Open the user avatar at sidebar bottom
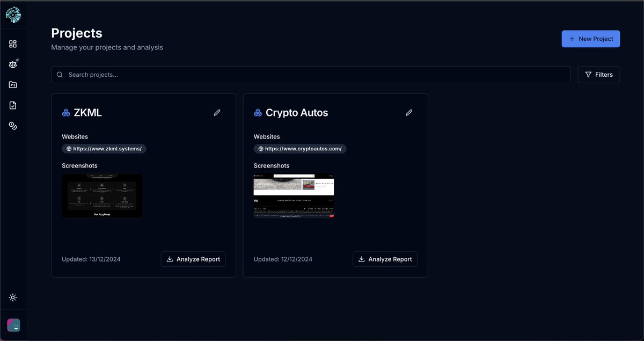The width and height of the screenshot is (644, 341). 13,325
